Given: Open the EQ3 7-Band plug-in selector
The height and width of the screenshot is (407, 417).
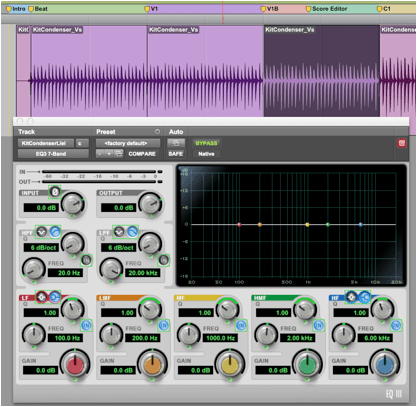Looking at the screenshot, I should pyautogui.click(x=53, y=154).
